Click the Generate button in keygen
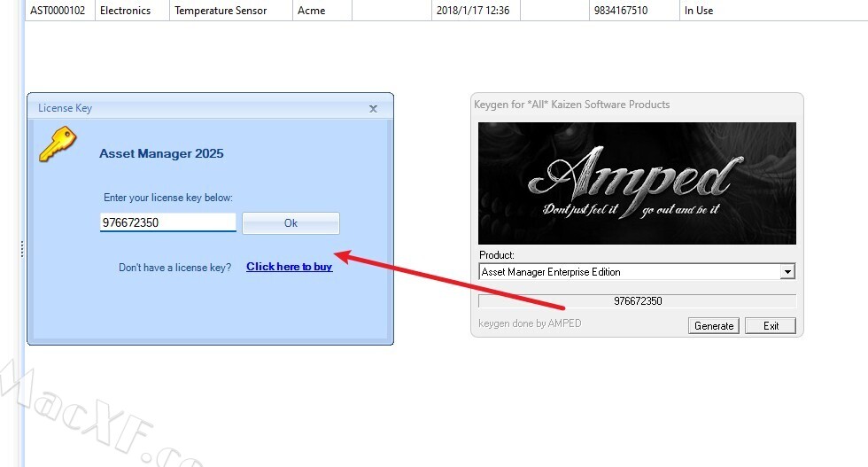Image resolution: width=868 pixels, height=467 pixels. point(714,326)
